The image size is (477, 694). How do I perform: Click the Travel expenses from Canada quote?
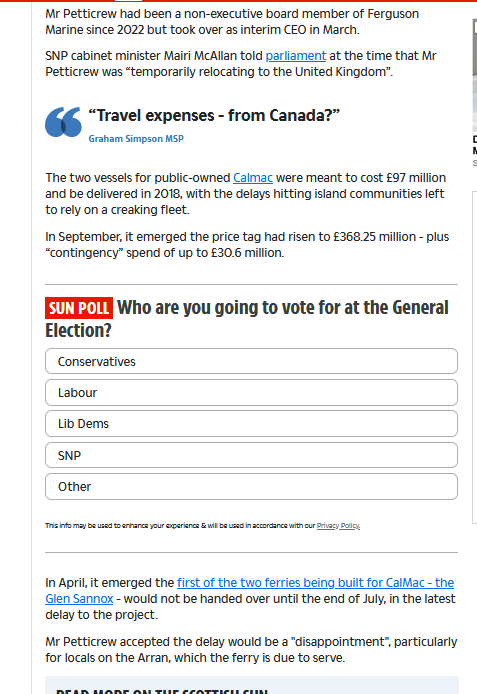click(x=214, y=116)
